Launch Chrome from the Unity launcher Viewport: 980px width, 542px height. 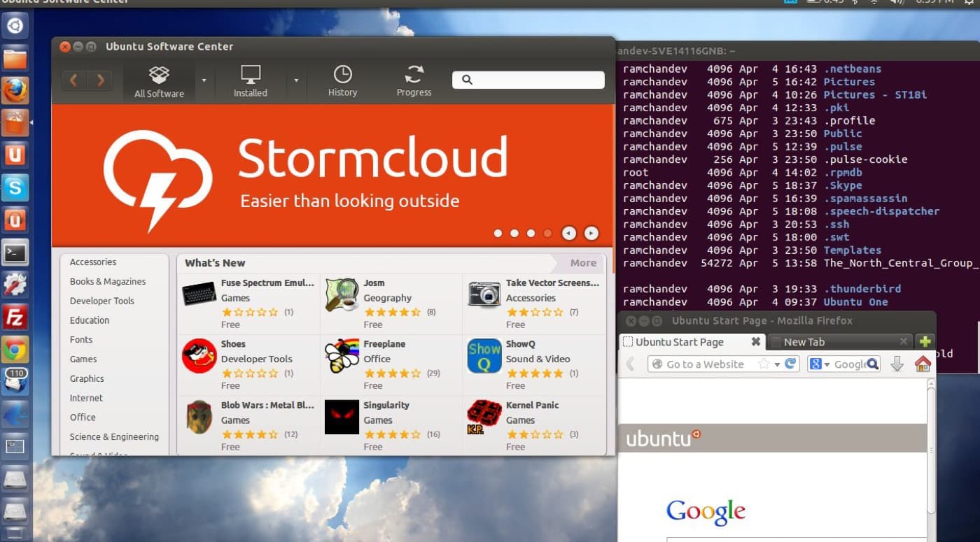tap(15, 349)
